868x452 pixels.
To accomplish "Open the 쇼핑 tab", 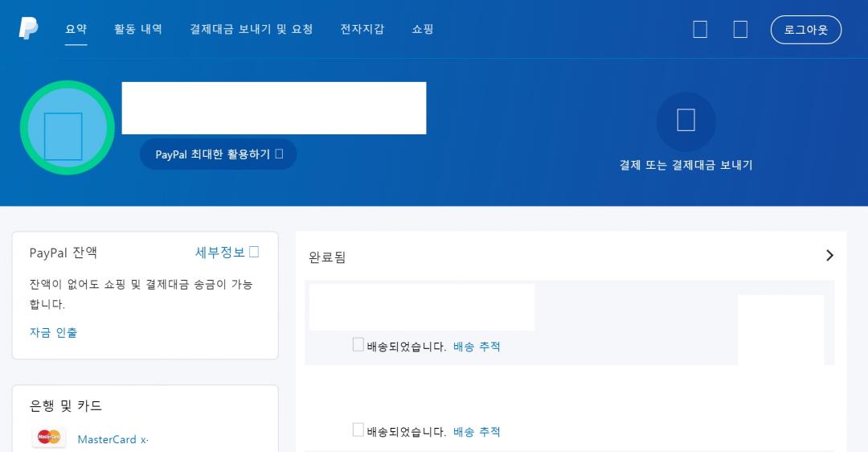I will click(423, 29).
